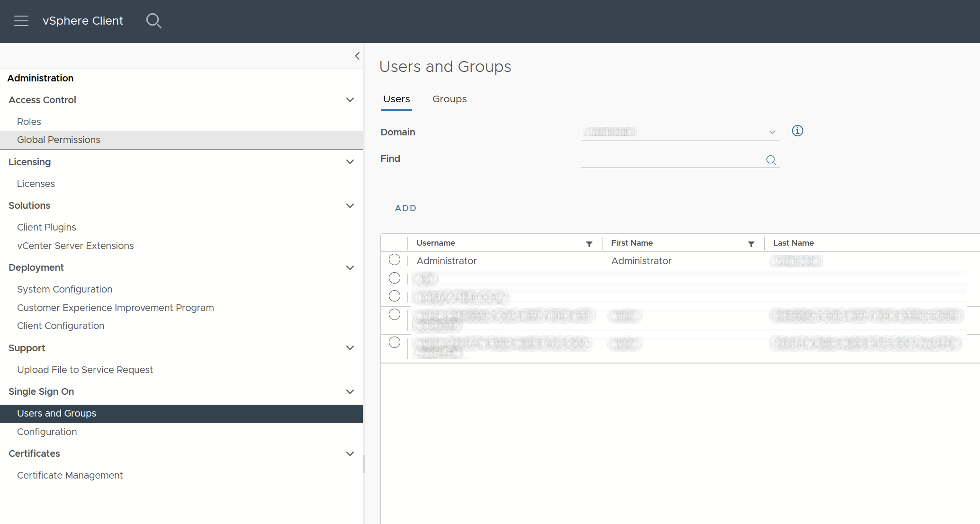
Task: Select the Administrator user radio button
Action: (x=394, y=260)
